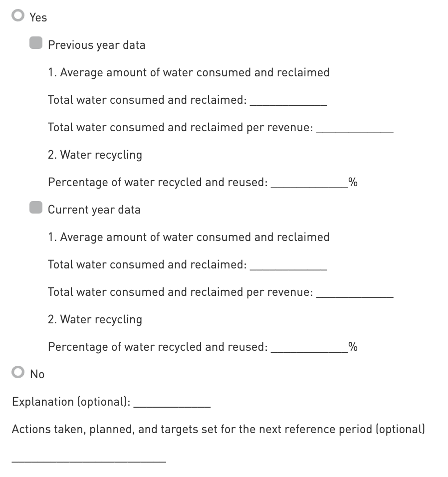Screen dimensions: 448x477
Task: Click the 'Yes' option label text
Action: point(38,17)
